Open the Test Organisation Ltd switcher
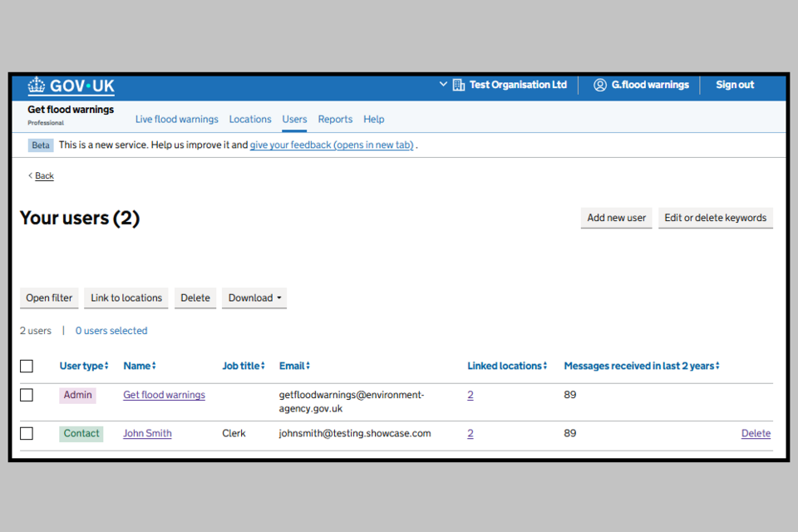The height and width of the screenshot is (532, 798). [x=509, y=85]
